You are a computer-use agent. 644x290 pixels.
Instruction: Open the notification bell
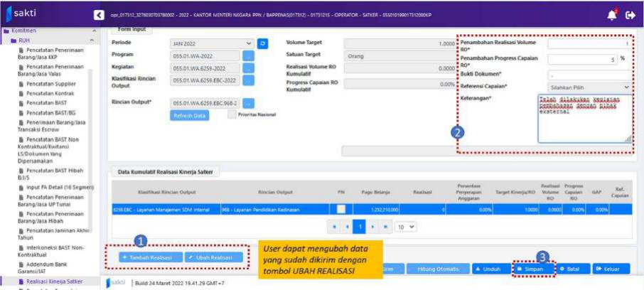(611, 14)
